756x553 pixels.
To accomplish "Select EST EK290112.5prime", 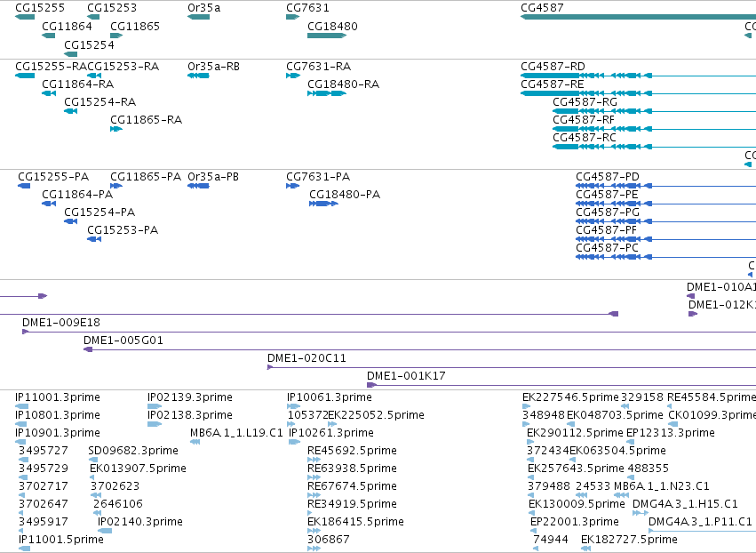I will pos(530,442).
